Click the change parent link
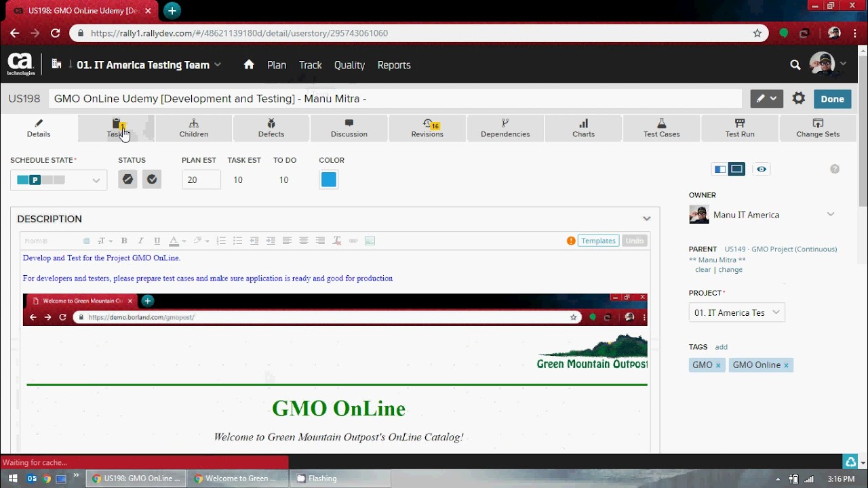This screenshot has height=488, width=868. pyautogui.click(x=730, y=270)
